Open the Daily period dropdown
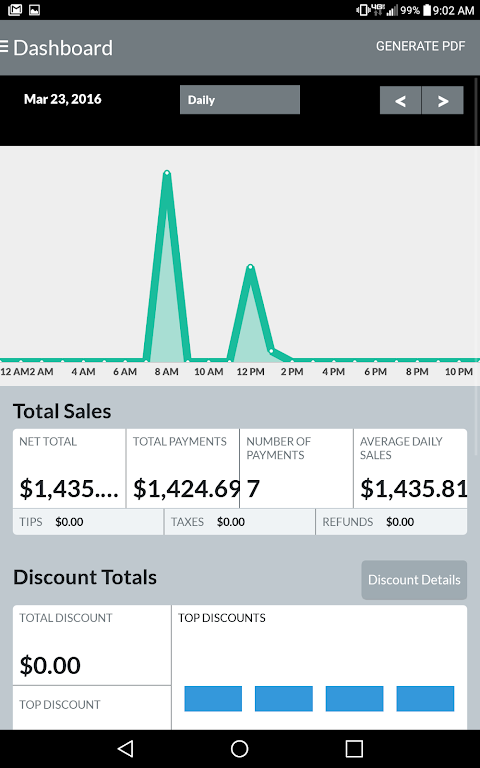Viewport: 480px width, 768px height. click(240, 100)
